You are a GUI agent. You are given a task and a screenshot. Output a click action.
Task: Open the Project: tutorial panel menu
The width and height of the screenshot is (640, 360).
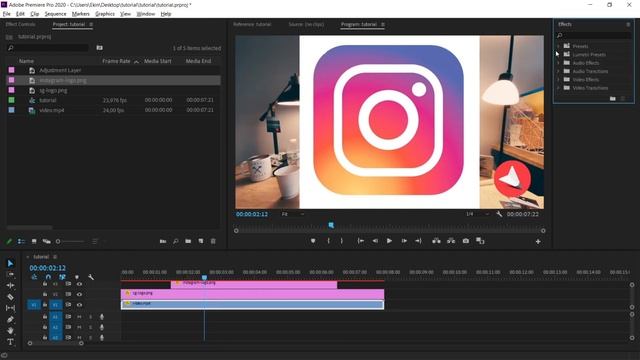(91, 24)
